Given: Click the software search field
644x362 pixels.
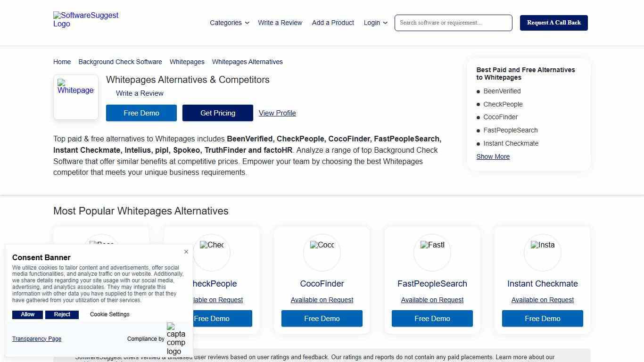Looking at the screenshot, I should pyautogui.click(x=453, y=23).
